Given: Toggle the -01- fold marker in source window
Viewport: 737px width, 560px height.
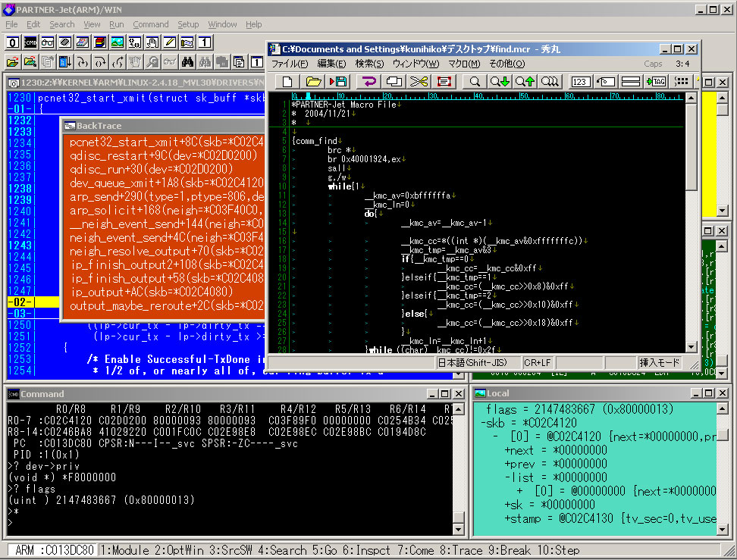Looking at the screenshot, I should point(20,109).
